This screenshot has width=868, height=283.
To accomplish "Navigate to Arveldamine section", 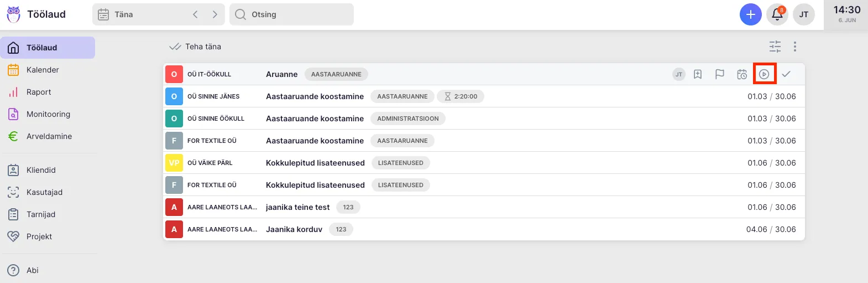I will click(x=49, y=136).
